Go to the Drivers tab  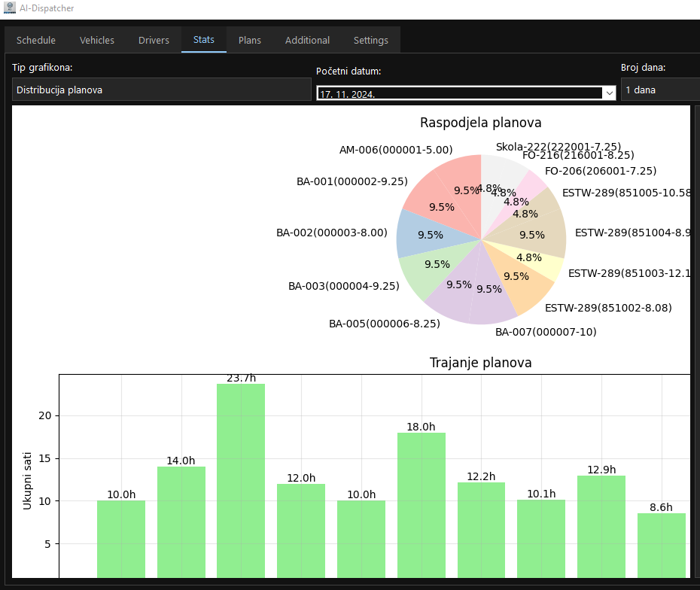pos(154,40)
